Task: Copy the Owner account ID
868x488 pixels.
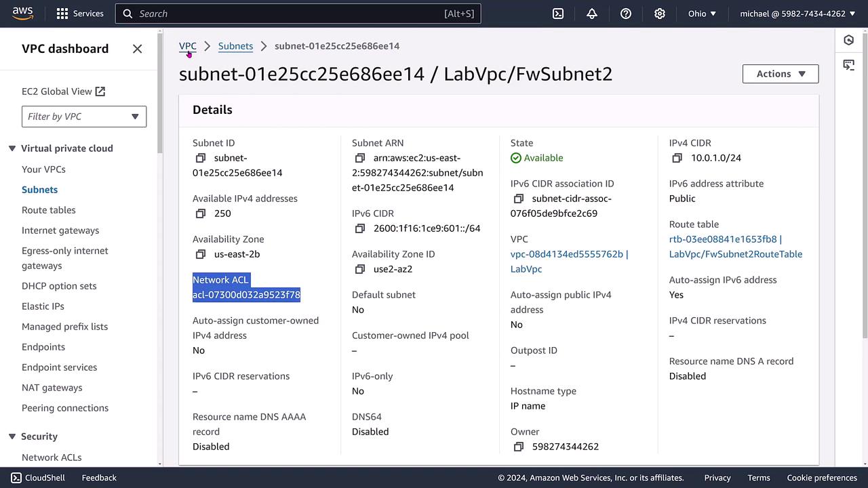Action: pos(519,447)
